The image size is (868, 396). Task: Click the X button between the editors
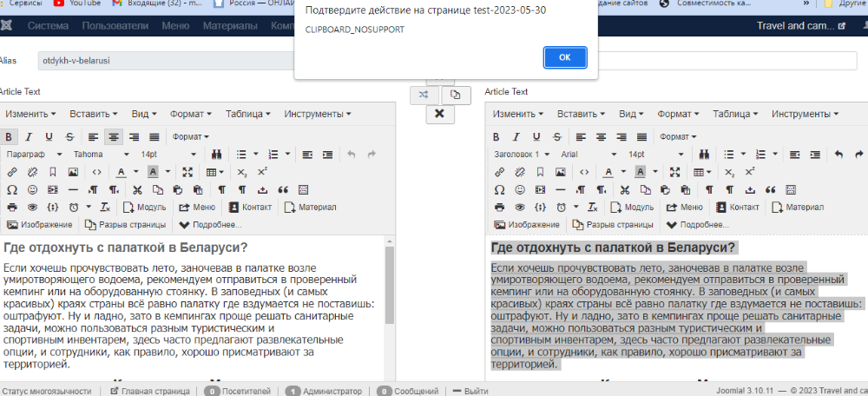pos(439,114)
